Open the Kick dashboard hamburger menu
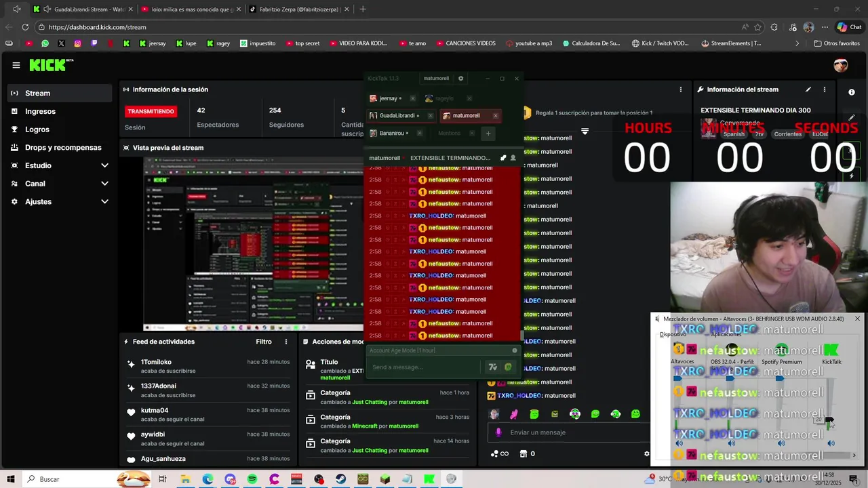 [x=16, y=65]
